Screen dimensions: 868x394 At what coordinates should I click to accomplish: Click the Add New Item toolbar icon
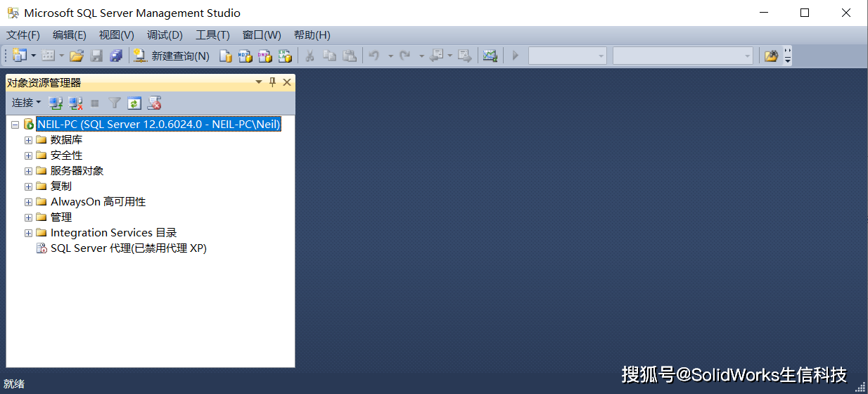click(x=48, y=56)
